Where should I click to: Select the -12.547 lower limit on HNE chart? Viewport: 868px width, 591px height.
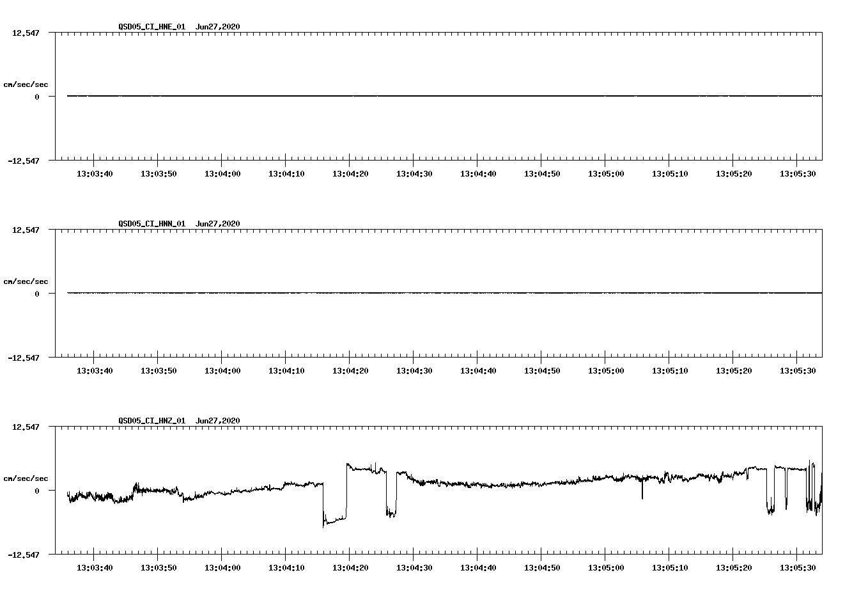pyautogui.click(x=24, y=161)
